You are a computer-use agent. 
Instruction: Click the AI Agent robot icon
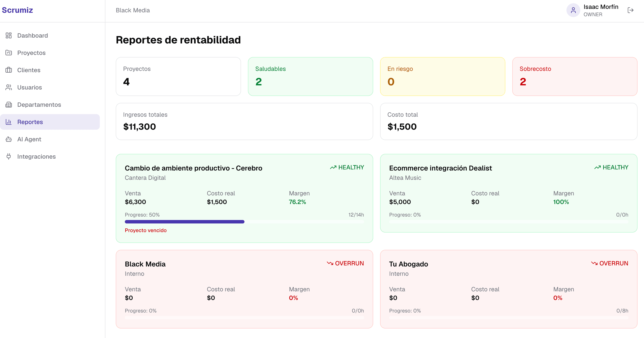pyautogui.click(x=9, y=139)
